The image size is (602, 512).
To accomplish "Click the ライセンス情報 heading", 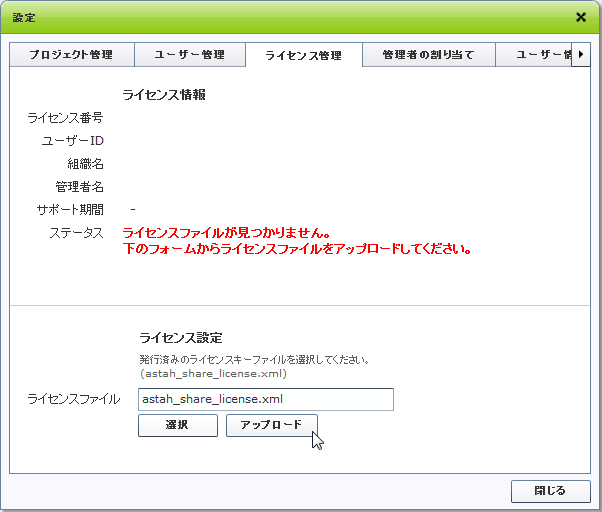I will (164, 95).
